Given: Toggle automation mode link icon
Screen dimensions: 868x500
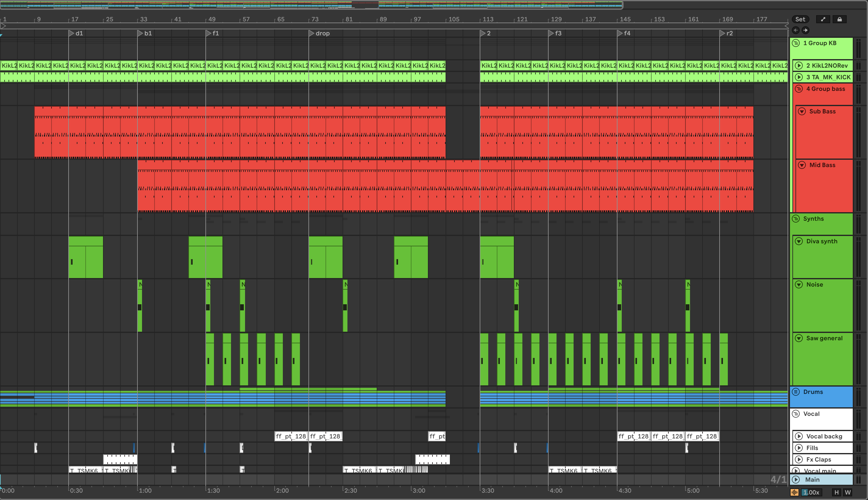Looking at the screenshot, I should pyautogui.click(x=823, y=19).
